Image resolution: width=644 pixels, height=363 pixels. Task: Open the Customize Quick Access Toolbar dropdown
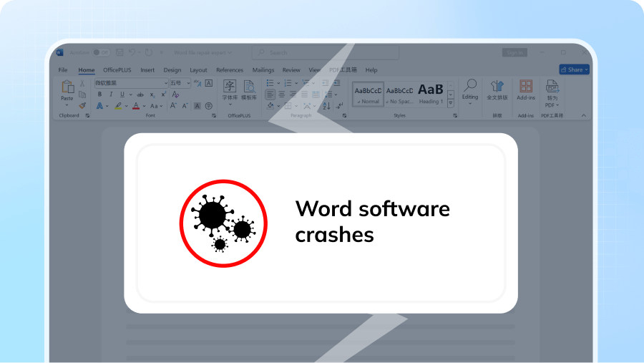click(x=162, y=52)
